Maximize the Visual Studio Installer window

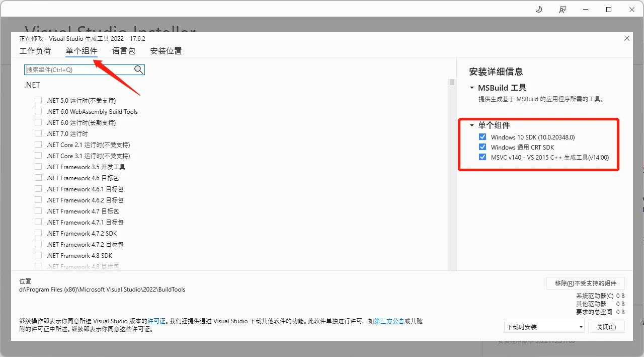(609, 10)
